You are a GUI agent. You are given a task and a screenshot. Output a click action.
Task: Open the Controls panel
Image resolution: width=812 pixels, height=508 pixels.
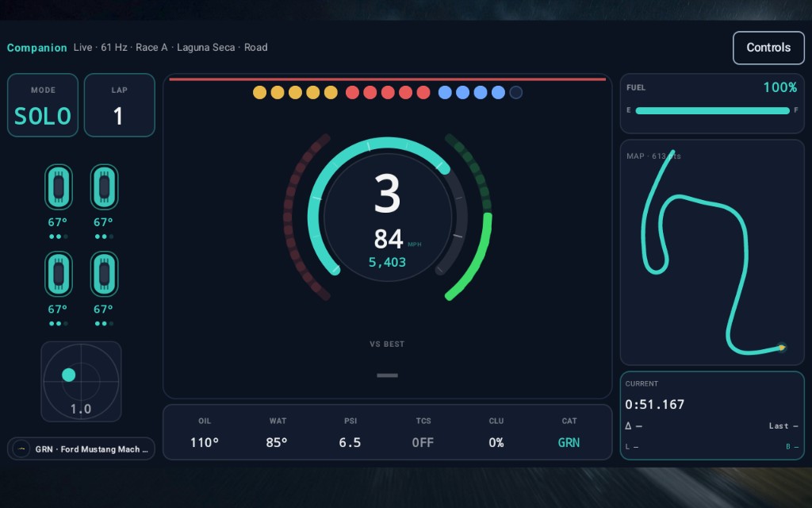(768, 48)
